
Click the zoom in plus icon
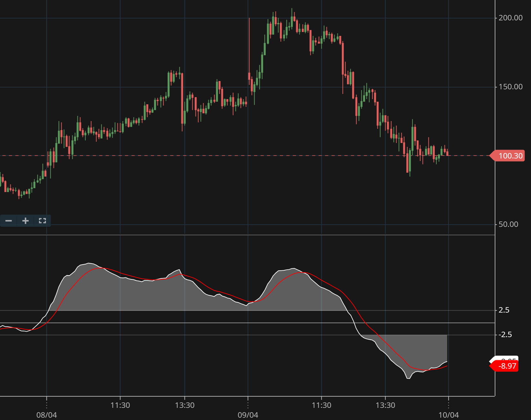tap(25, 221)
